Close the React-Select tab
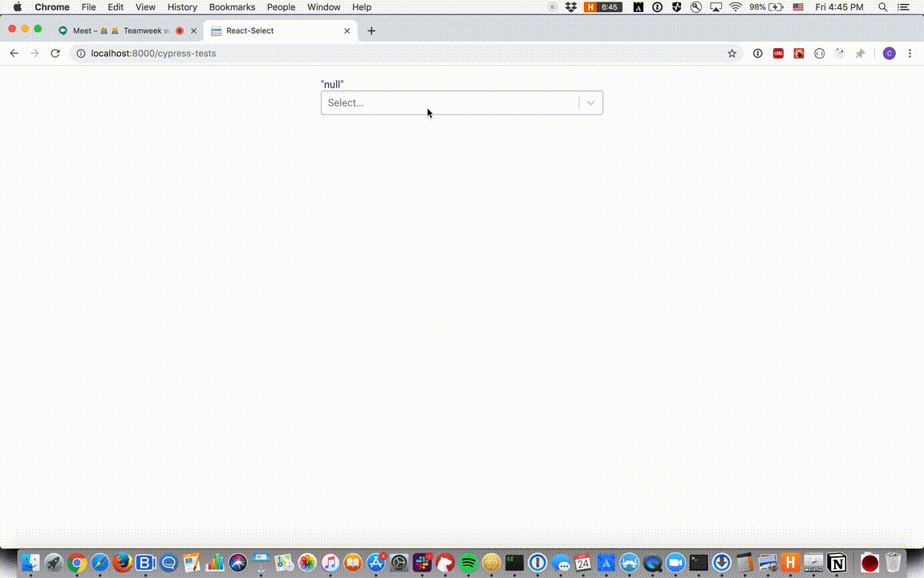 coord(347,31)
